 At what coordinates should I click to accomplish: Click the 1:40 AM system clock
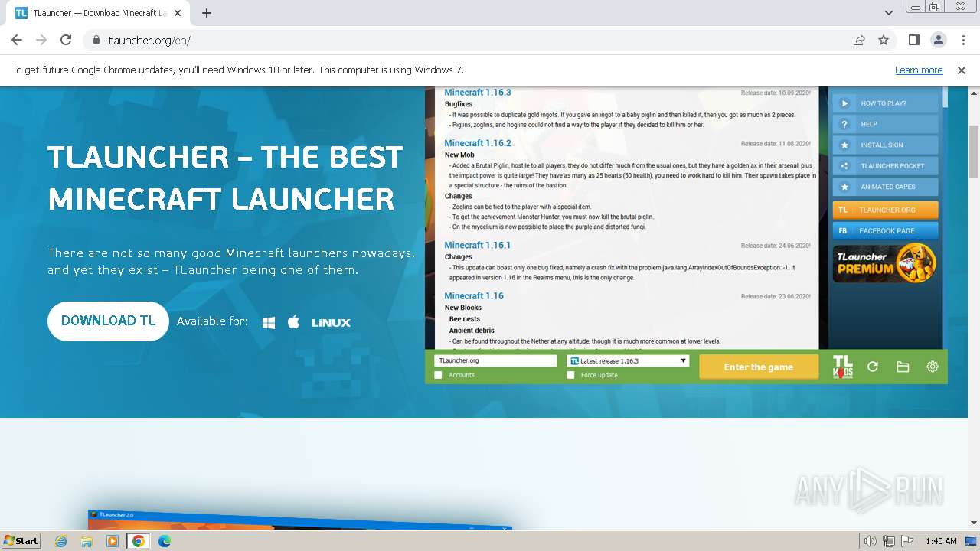coord(941,541)
